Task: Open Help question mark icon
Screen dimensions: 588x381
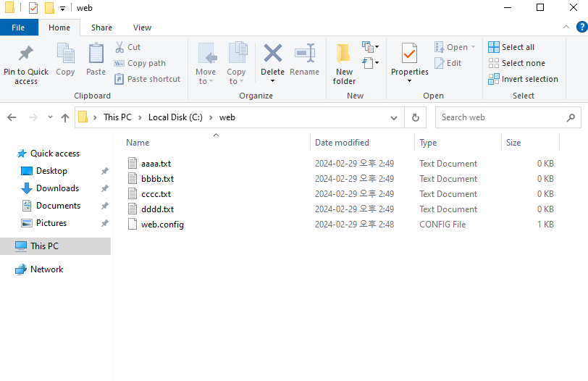Action: (582, 27)
